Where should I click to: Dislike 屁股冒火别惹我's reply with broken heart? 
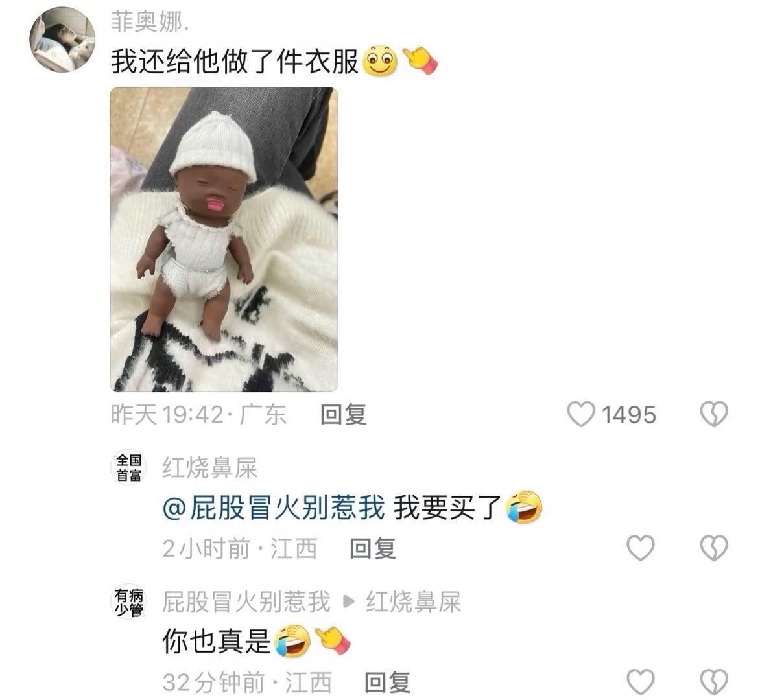714,682
